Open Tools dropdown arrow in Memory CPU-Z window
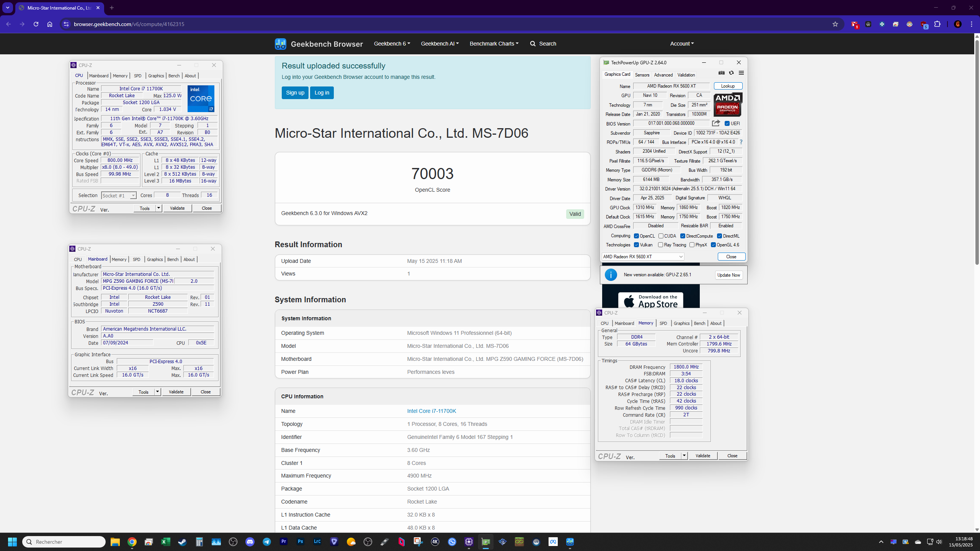980x551 pixels. point(684,456)
